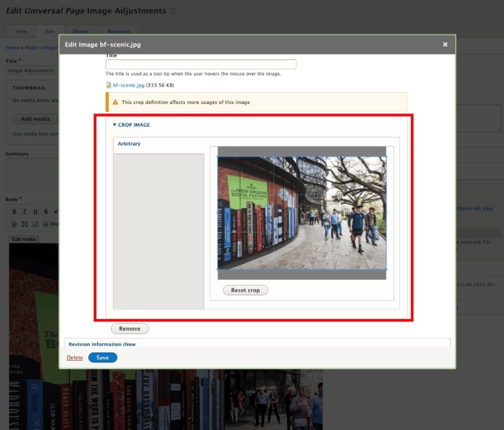Toggle Bold in the Body editor toolbar

(x=14, y=212)
